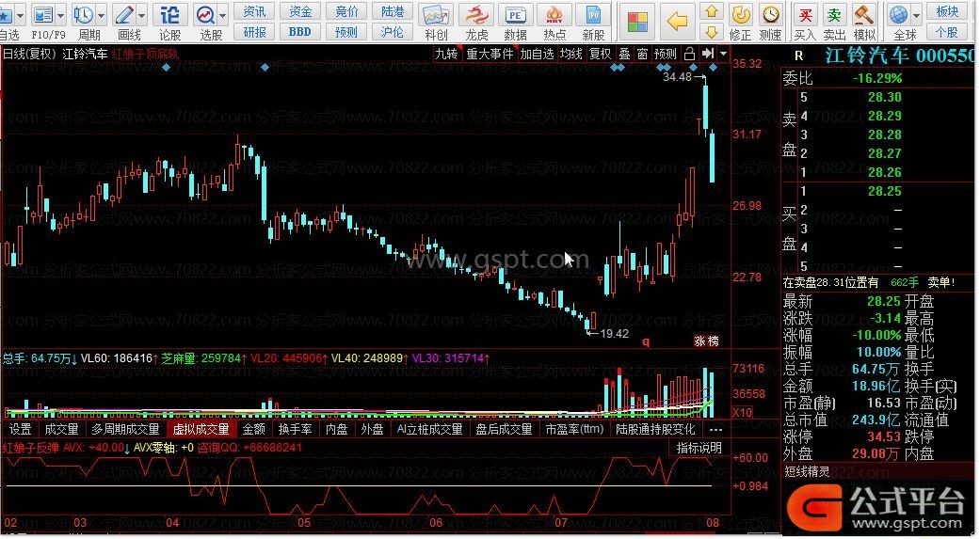Screen dimensions: 980x539
Task: Expand the 全球 globe dropdown arrow
Action: [x=916, y=15]
